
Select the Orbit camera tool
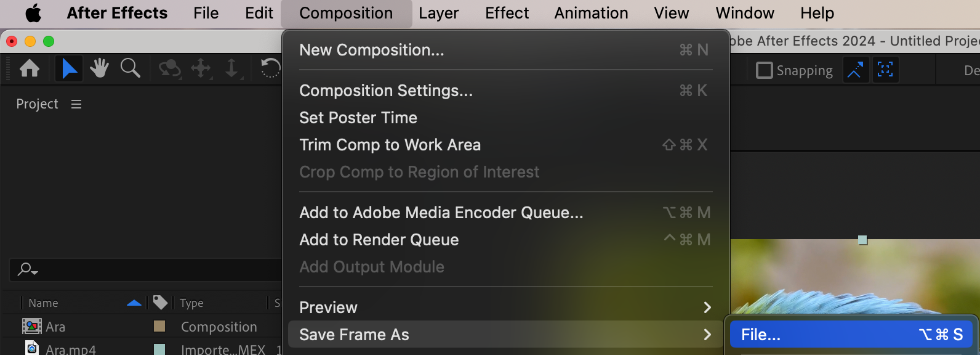click(169, 68)
